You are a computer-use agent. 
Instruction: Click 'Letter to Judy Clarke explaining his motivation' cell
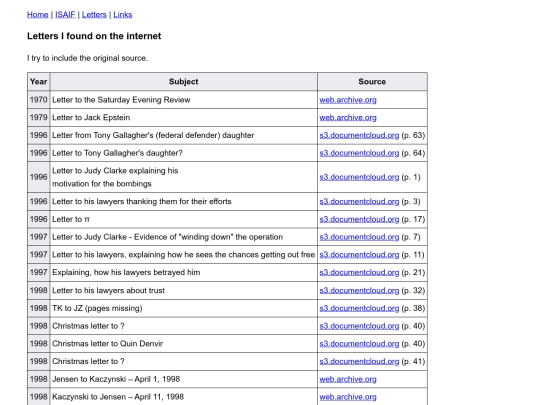coord(184,177)
